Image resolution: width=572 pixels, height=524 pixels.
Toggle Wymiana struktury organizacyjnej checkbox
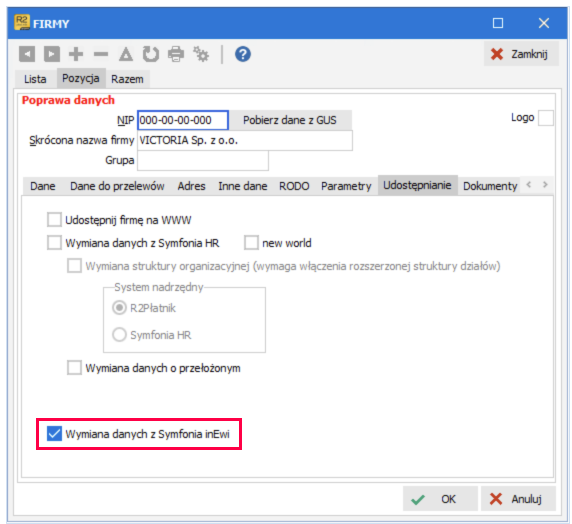click(x=74, y=266)
